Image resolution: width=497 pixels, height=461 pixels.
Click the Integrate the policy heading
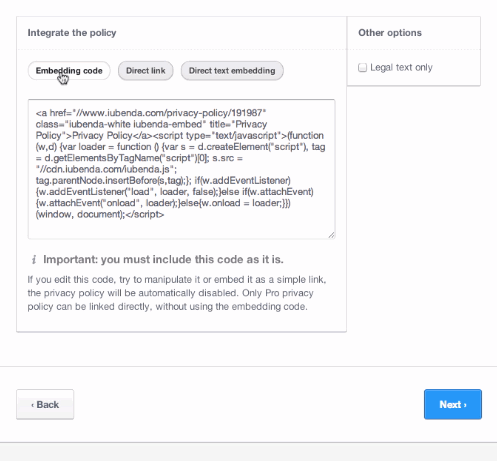pyautogui.click(x=72, y=33)
